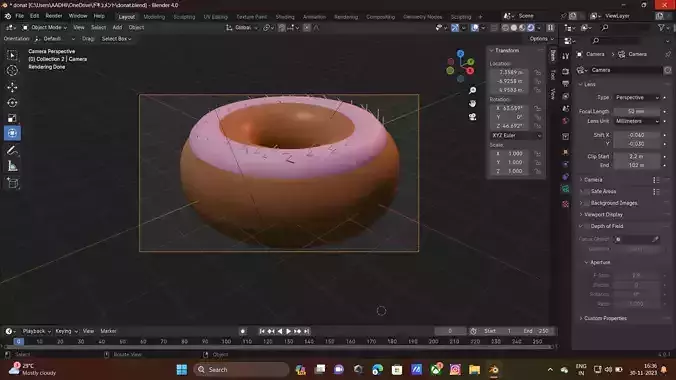Select the highlighted Transform tool
Image resolution: width=676 pixels, height=380 pixels.
click(x=12, y=133)
